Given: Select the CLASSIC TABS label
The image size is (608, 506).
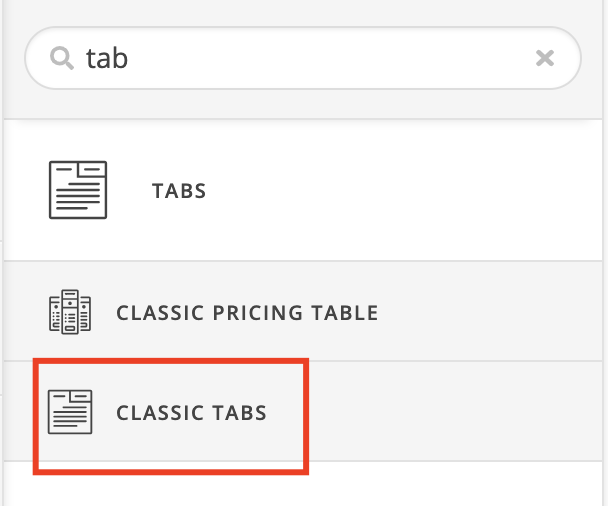Looking at the screenshot, I should point(192,413).
